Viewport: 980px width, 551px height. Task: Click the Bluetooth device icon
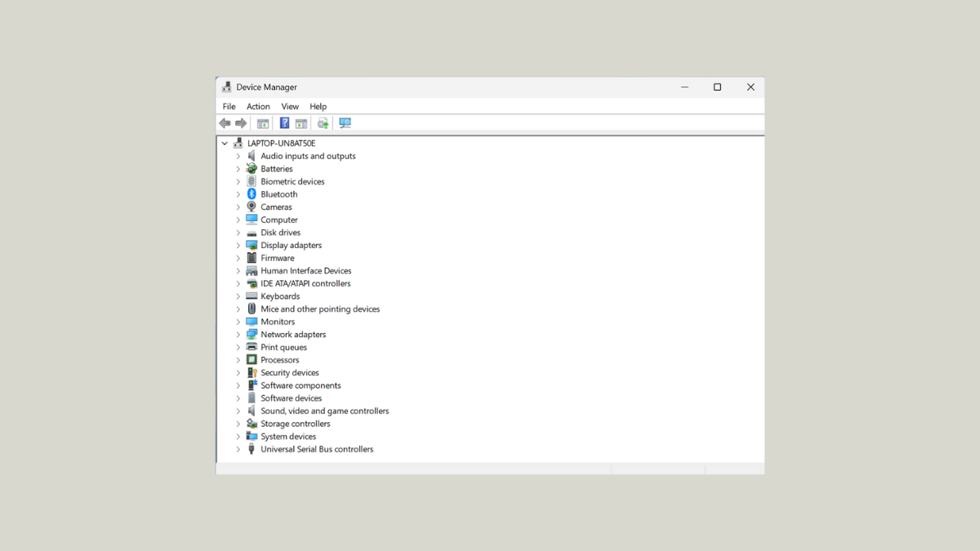click(251, 193)
